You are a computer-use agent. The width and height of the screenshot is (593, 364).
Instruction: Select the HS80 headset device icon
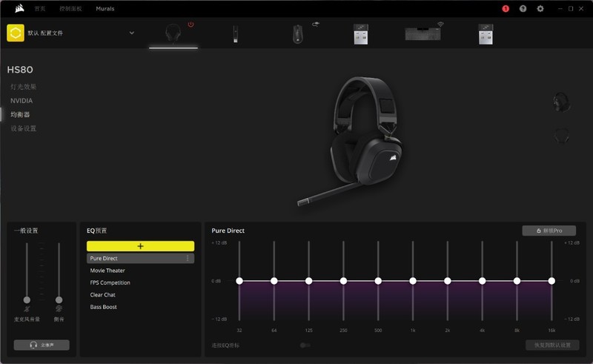(173, 33)
